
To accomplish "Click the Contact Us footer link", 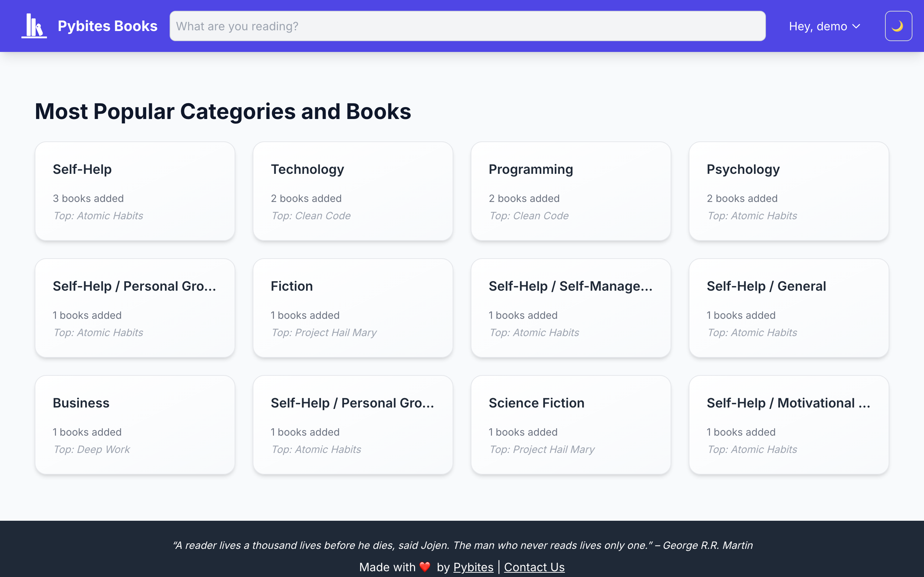I will tap(534, 567).
